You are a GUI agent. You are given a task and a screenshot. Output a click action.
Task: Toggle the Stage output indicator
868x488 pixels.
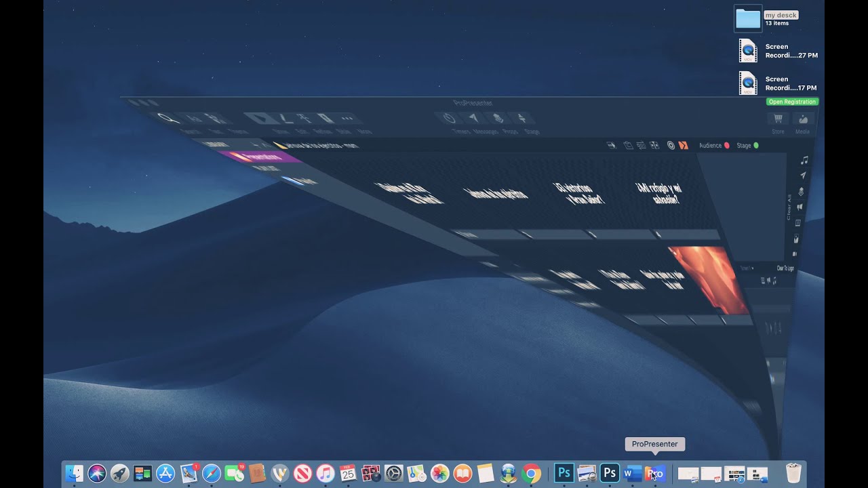pyautogui.click(x=747, y=146)
